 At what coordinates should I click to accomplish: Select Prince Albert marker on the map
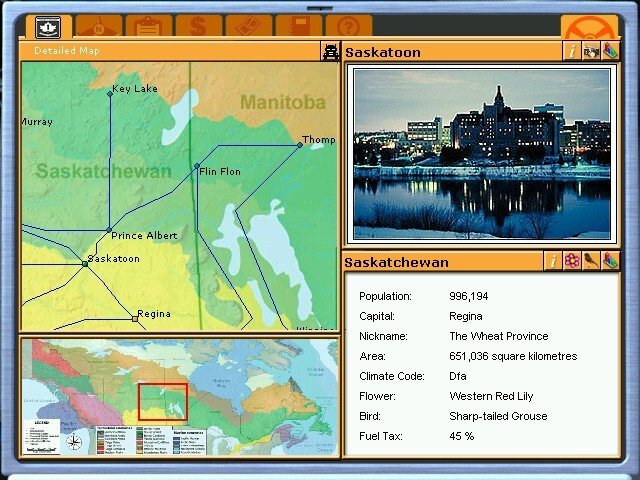pyautogui.click(x=109, y=230)
